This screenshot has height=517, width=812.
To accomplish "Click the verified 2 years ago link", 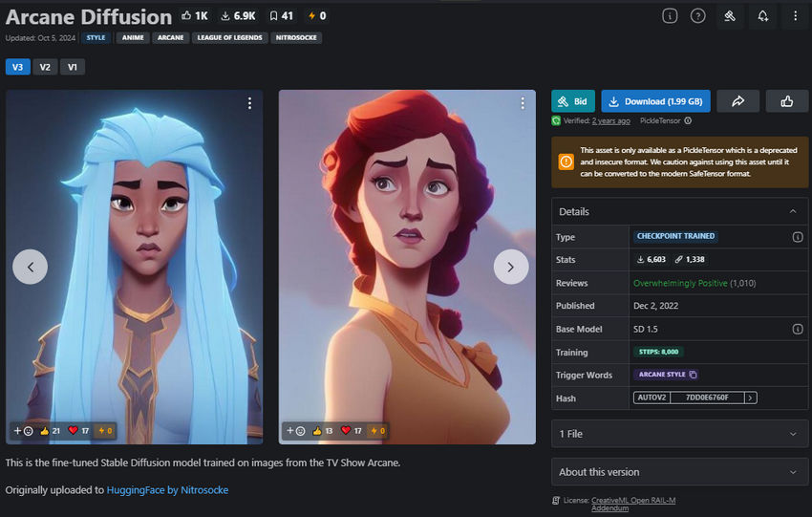I will (x=611, y=120).
